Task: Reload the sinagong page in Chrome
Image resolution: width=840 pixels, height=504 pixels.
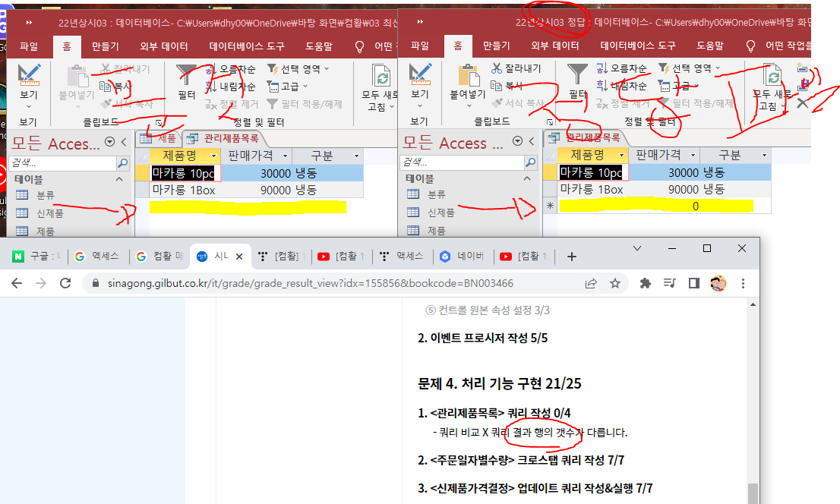Action: (65, 283)
